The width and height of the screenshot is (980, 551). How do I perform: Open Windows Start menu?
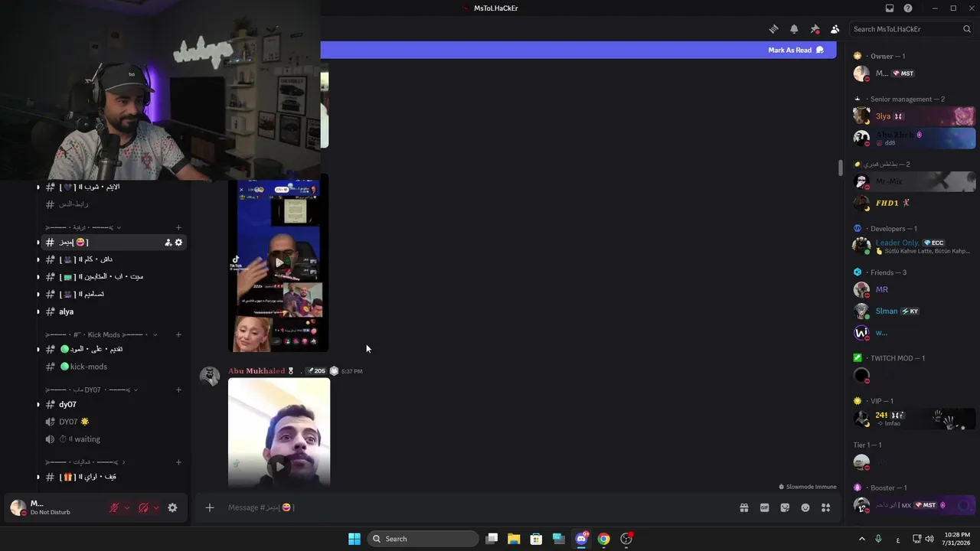(354, 539)
